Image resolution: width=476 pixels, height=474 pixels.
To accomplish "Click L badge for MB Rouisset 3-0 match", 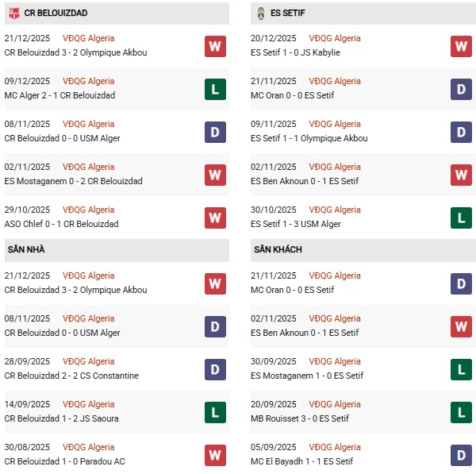I will 461,412.
